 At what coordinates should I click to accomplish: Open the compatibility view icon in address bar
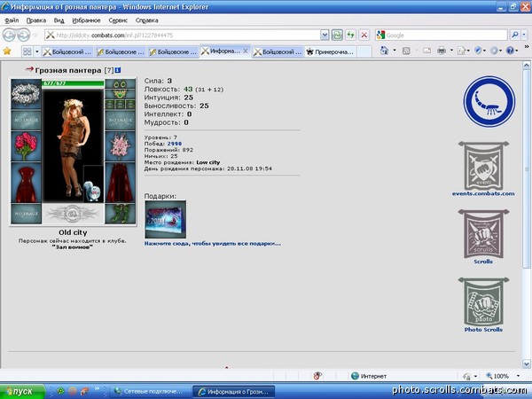click(337, 35)
